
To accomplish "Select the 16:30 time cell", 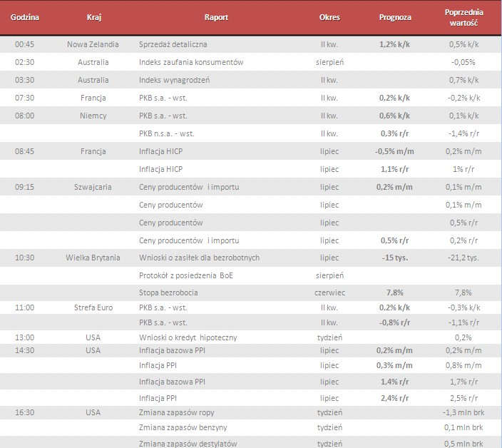I will click(x=24, y=412).
